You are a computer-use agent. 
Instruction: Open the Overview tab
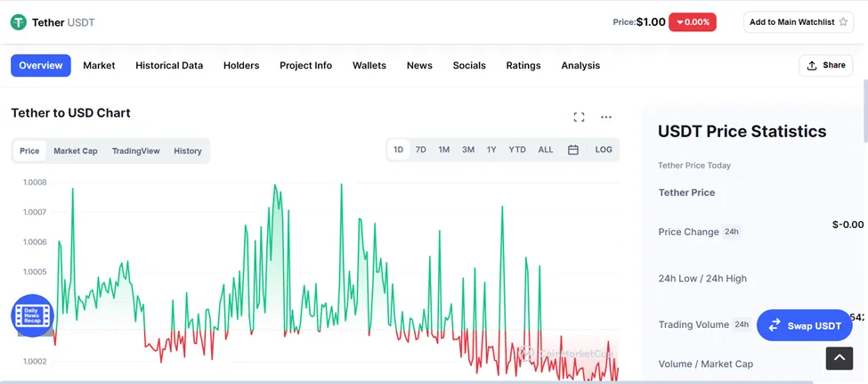click(41, 65)
